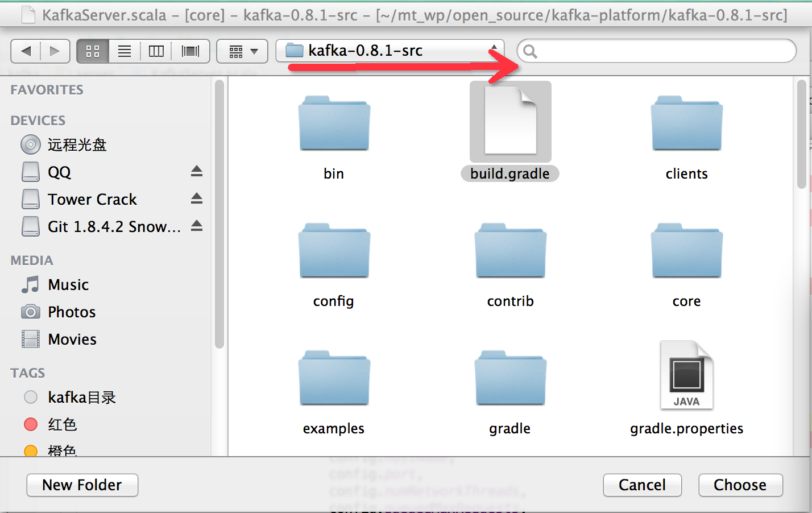Click the build.gradle file name label
The image size is (812, 513).
(x=510, y=173)
